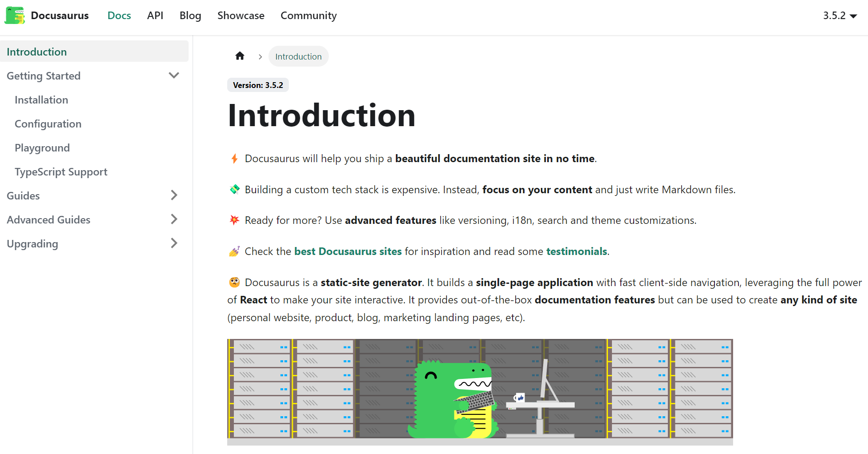This screenshot has width=868, height=454.
Task: Go to the home breadcrumb icon
Action: click(240, 56)
